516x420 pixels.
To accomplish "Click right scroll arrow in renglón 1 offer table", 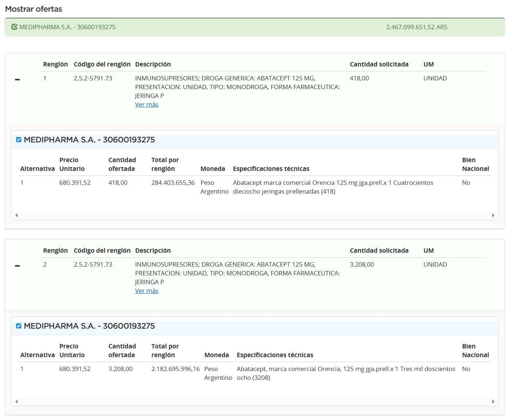I will pos(493,215).
